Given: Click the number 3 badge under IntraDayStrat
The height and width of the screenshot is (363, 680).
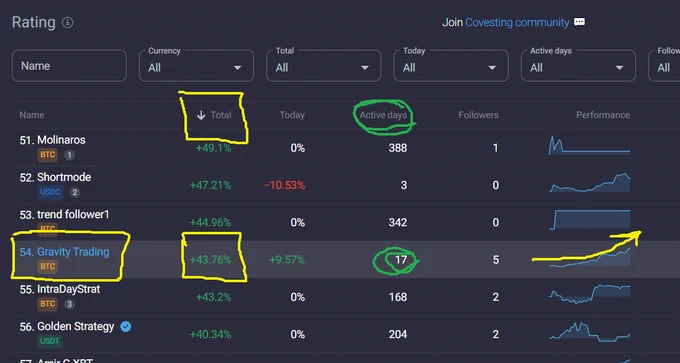Looking at the screenshot, I should [x=69, y=304].
